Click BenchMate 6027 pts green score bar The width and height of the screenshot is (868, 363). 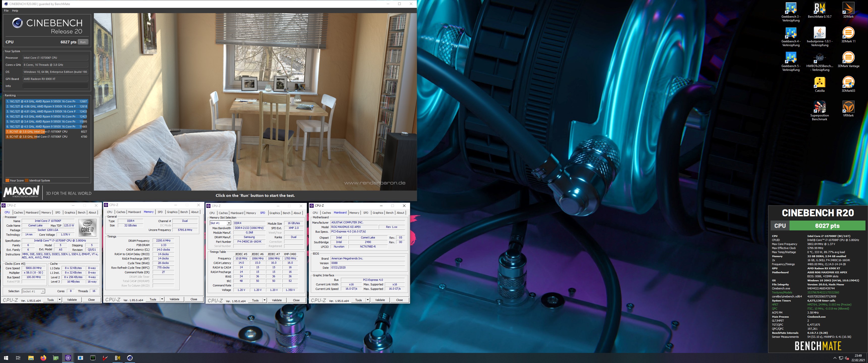(x=827, y=226)
